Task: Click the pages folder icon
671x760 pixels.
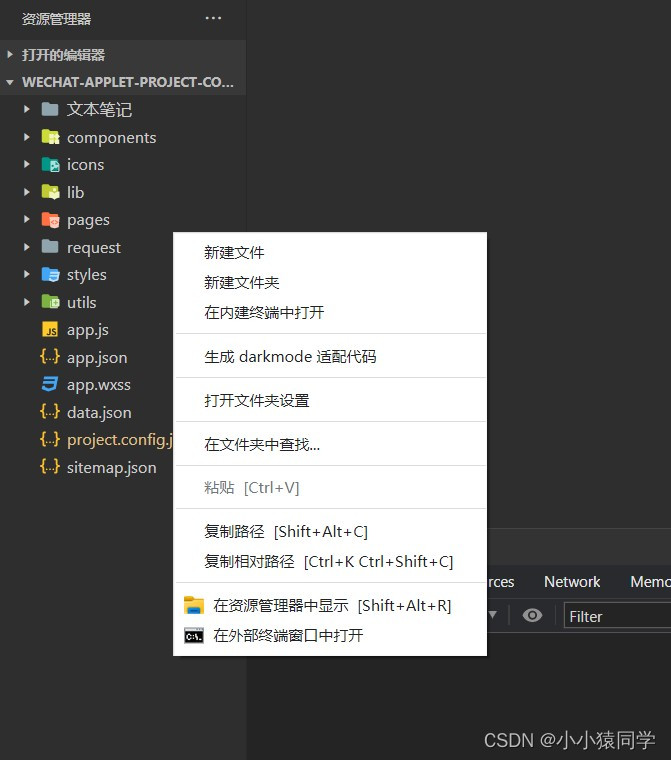Action: tap(50, 220)
